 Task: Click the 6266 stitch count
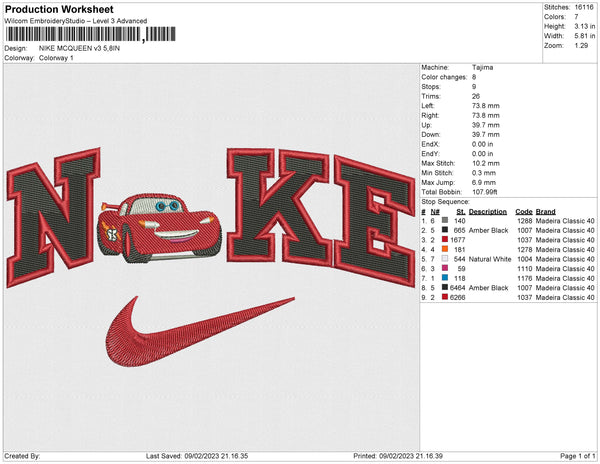(458, 297)
